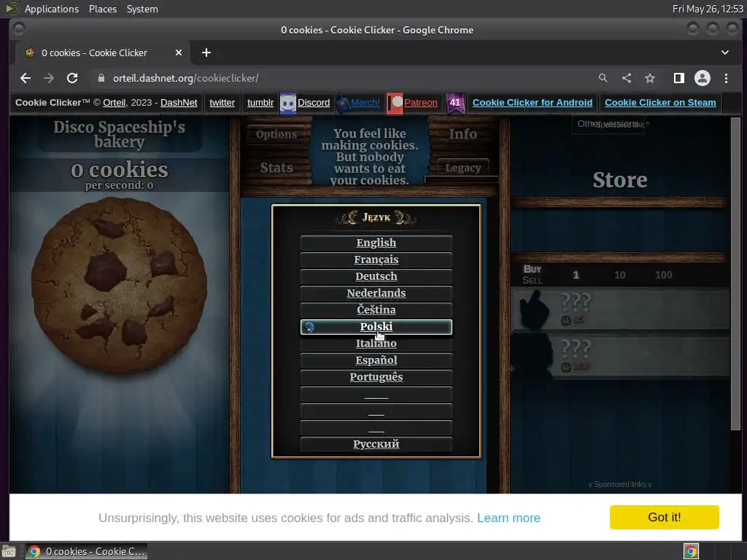Choose Nederlands language

376,293
